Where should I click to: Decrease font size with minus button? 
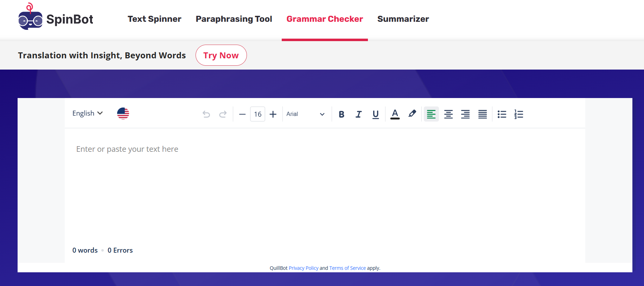pos(242,114)
